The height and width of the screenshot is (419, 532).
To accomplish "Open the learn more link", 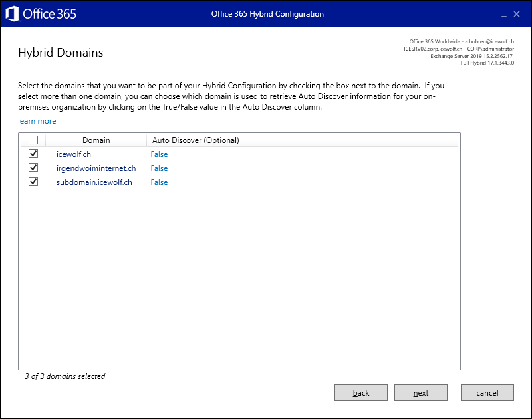I will pyautogui.click(x=37, y=121).
